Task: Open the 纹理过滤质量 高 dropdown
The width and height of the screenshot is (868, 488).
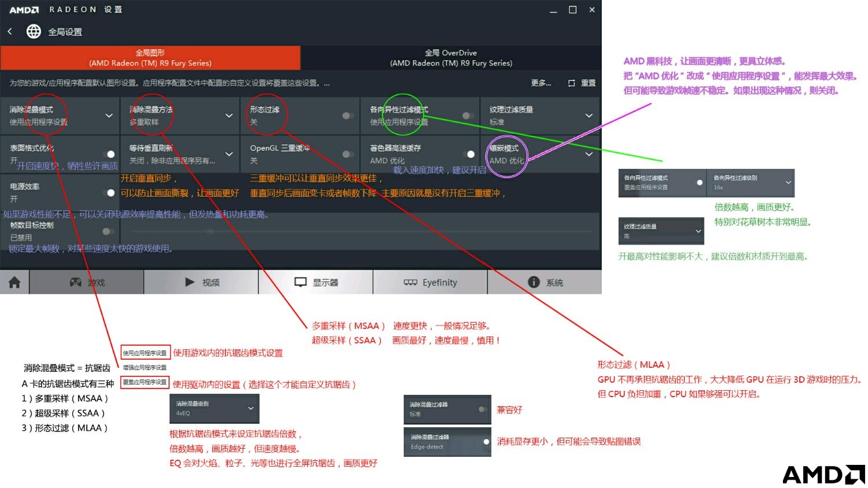Action: pyautogui.click(x=698, y=231)
